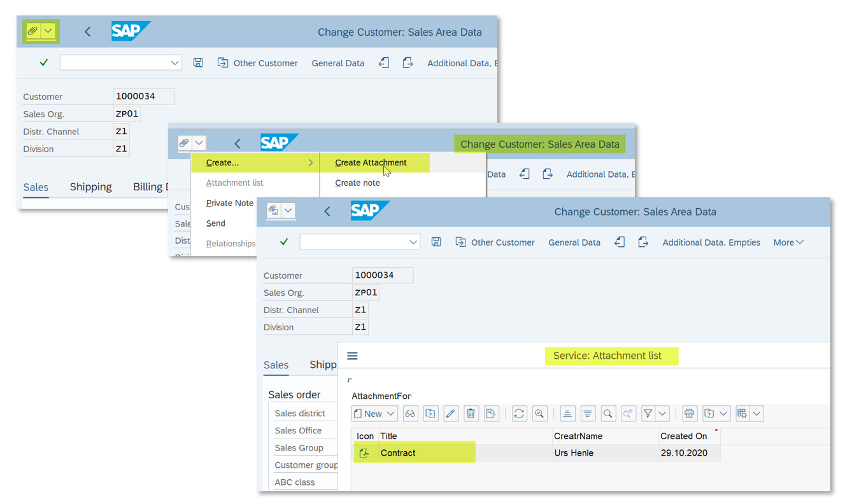Select the Contract attachment row
845x504 pixels.
[398, 453]
